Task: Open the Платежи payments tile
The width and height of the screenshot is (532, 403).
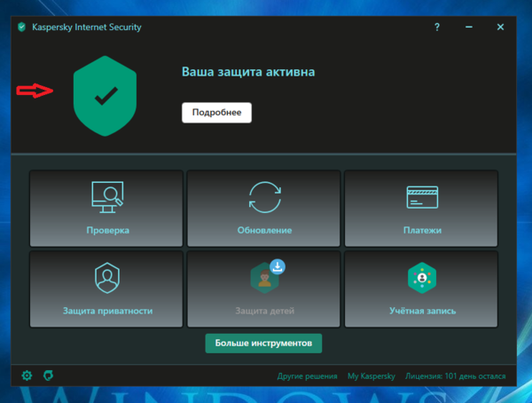Action: point(421,209)
